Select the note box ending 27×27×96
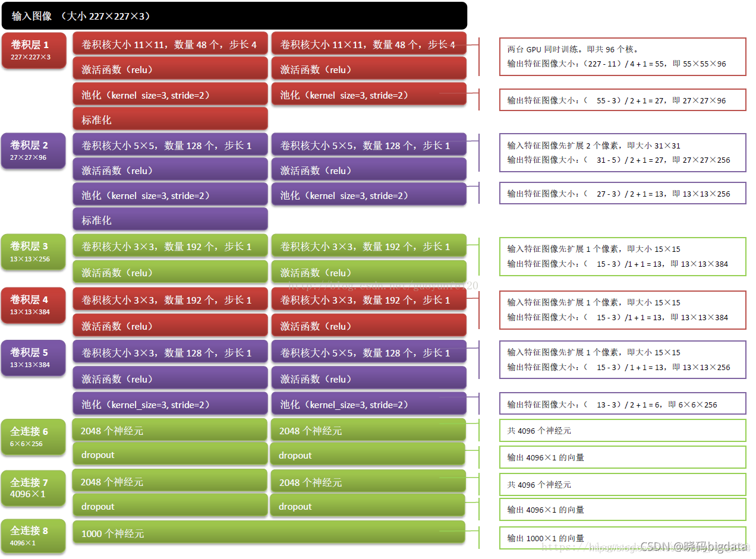This screenshot has height=559, width=756. [x=622, y=100]
